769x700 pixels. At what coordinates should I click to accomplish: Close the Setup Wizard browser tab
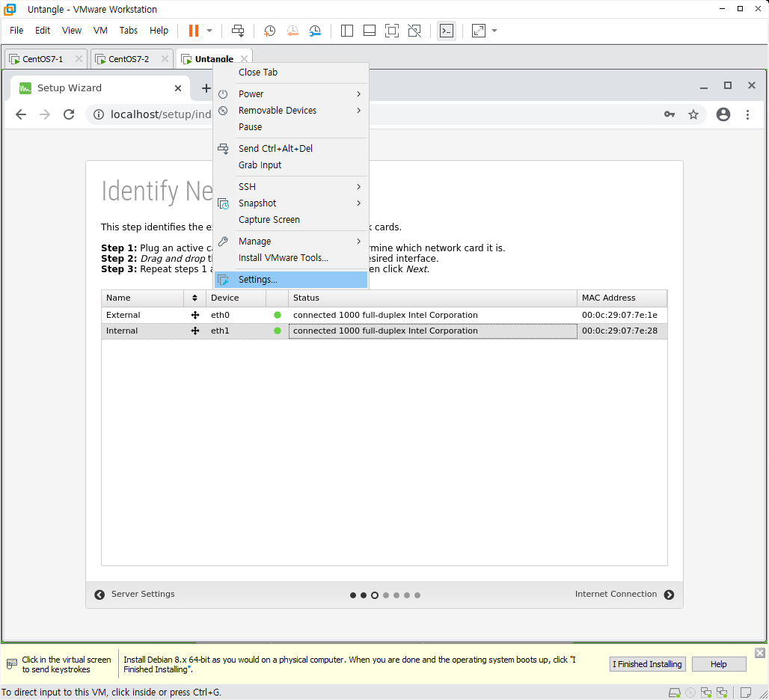[178, 88]
